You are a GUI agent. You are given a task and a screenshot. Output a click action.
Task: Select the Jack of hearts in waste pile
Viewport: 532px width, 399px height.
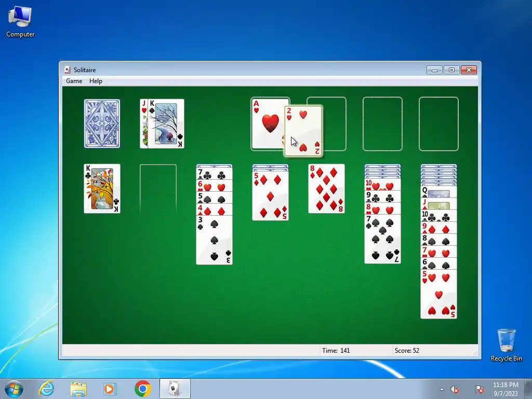[144, 124]
